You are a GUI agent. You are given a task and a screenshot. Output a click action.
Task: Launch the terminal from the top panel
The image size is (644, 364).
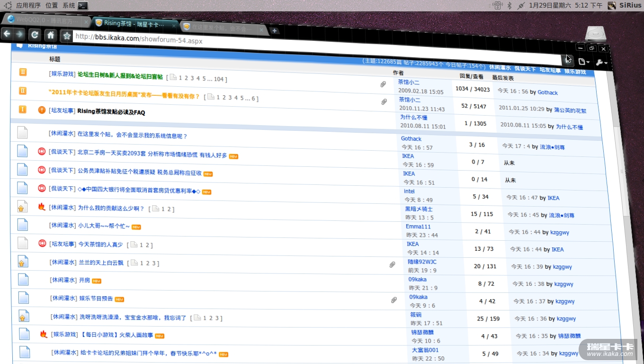coord(82,6)
